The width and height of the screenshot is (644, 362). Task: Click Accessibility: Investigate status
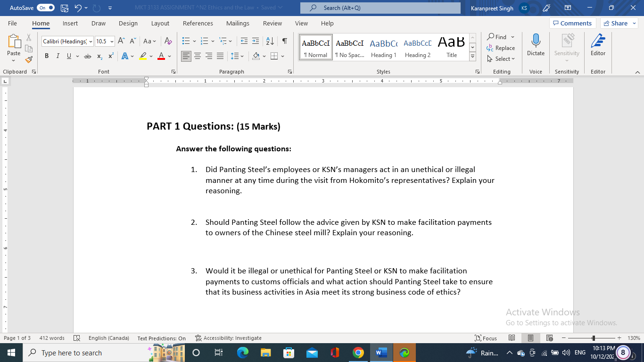pos(228,338)
